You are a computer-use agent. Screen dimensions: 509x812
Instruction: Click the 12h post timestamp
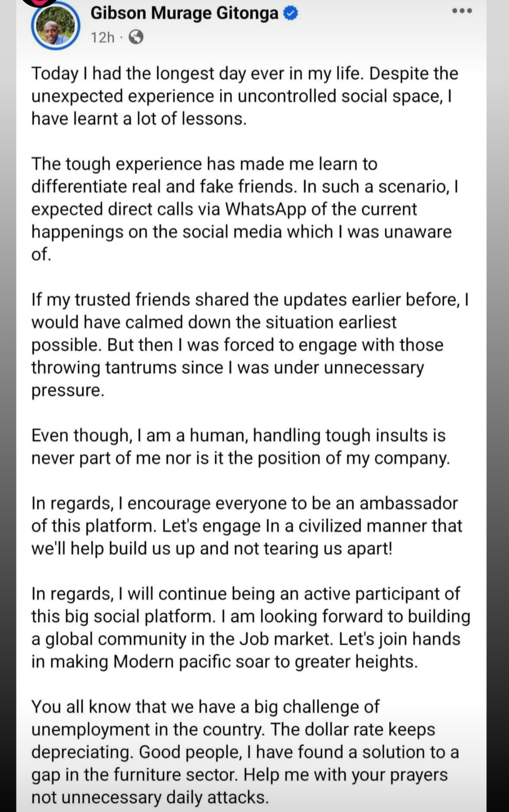[102, 37]
